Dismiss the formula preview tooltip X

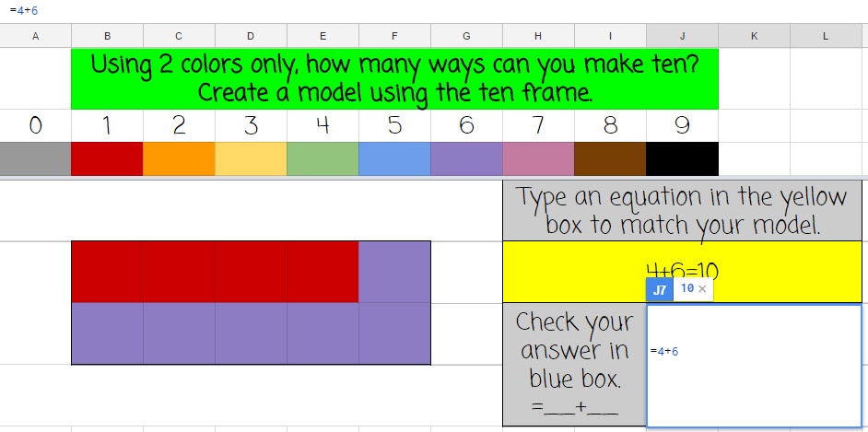[702, 288]
